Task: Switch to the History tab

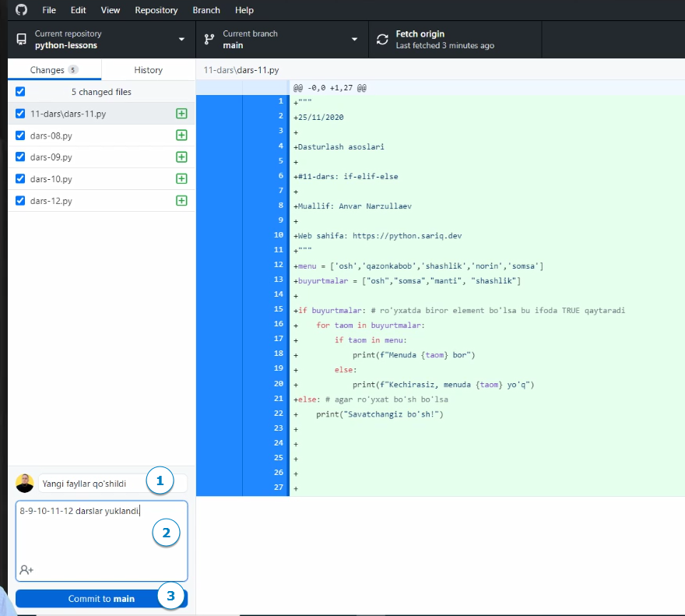Action: [148, 70]
